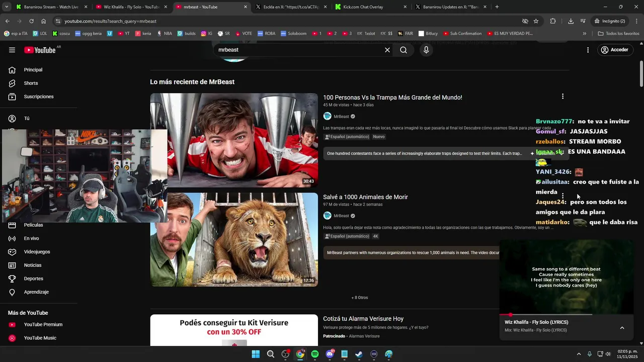Open Chrome three-dot menu
The height and width of the screenshot is (362, 644).
[636, 21]
